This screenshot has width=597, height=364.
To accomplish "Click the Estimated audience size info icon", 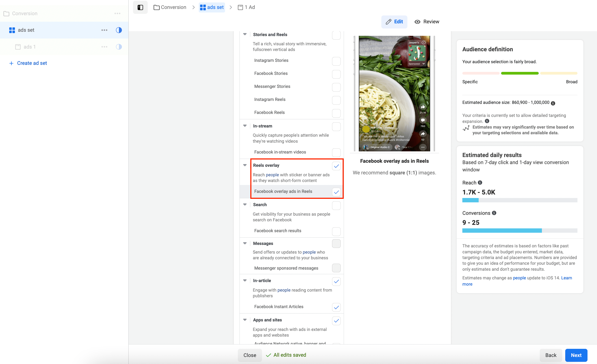I will (553, 103).
